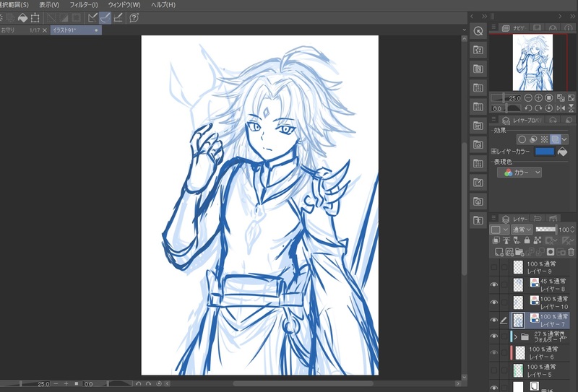Expand the effect options dropdown arrow
578x392 pixels.
tap(564, 139)
